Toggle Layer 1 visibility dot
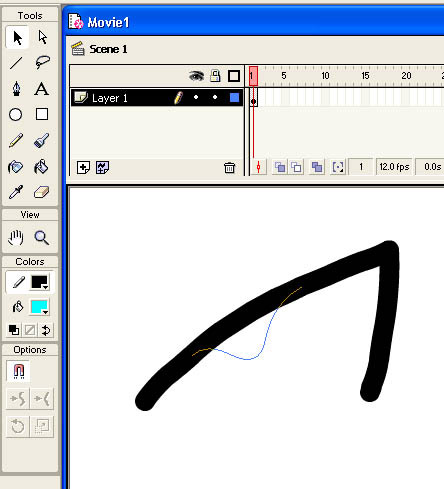The height and width of the screenshot is (489, 444). tap(196, 97)
